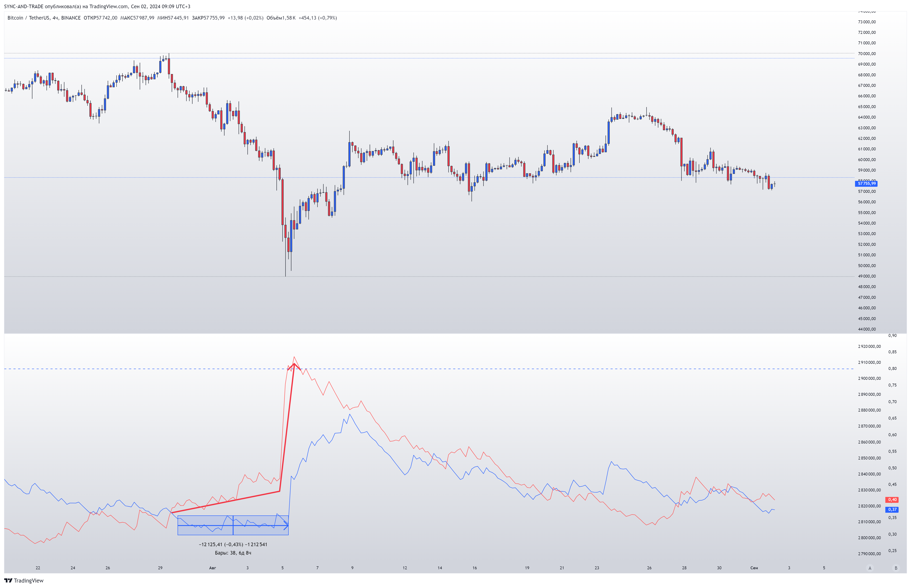Click the 0,80 value on right scale
Viewport: 911px width, 588px height.
[x=892, y=368]
